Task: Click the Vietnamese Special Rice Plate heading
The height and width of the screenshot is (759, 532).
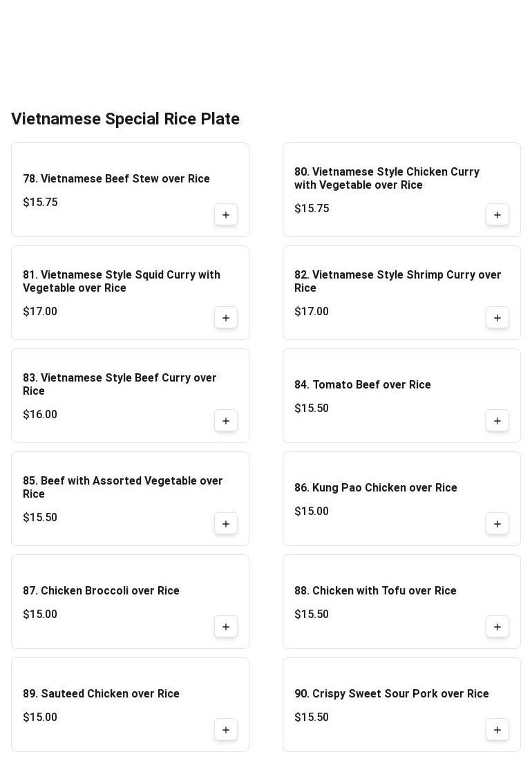Action: [125, 119]
